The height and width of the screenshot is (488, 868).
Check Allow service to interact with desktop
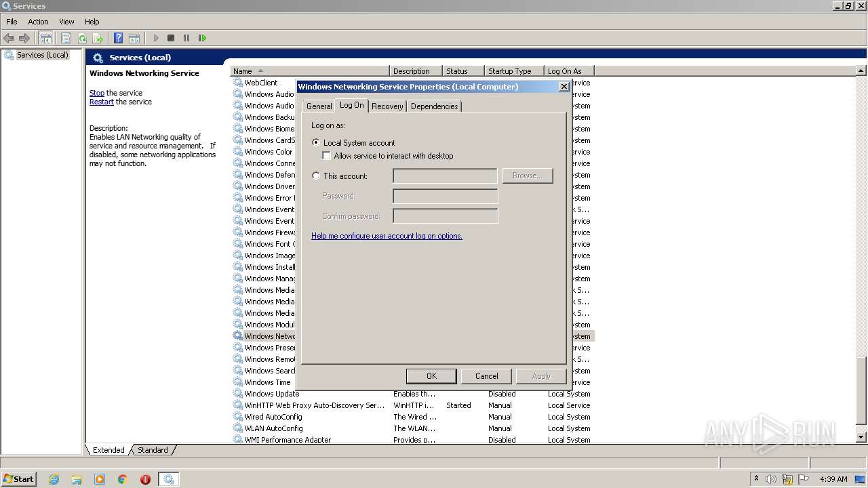tap(327, 156)
